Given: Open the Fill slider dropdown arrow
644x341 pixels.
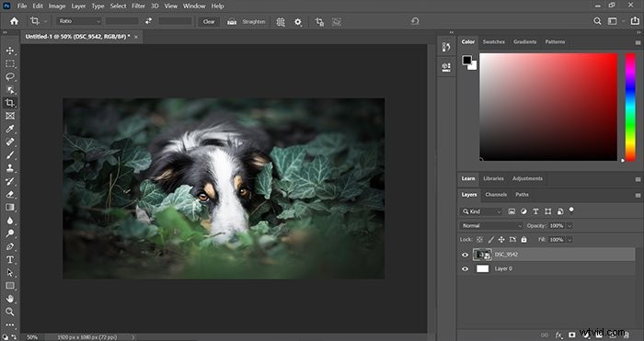Looking at the screenshot, I should 569,239.
